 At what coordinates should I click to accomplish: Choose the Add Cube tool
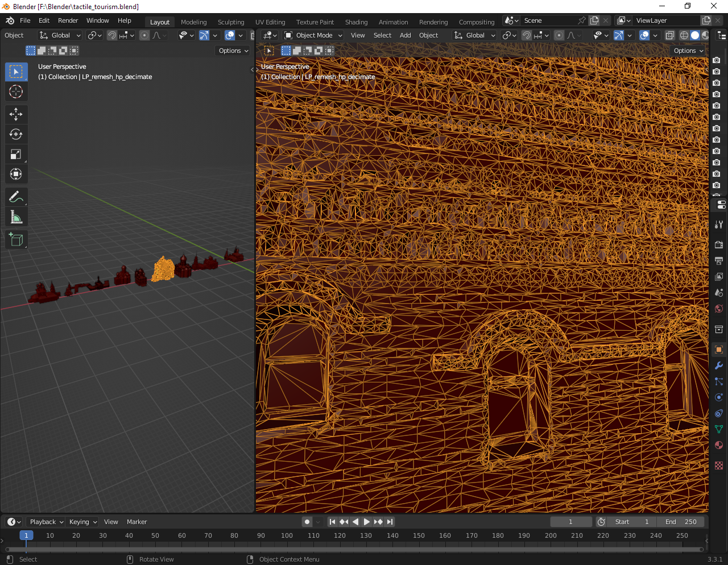tap(16, 239)
